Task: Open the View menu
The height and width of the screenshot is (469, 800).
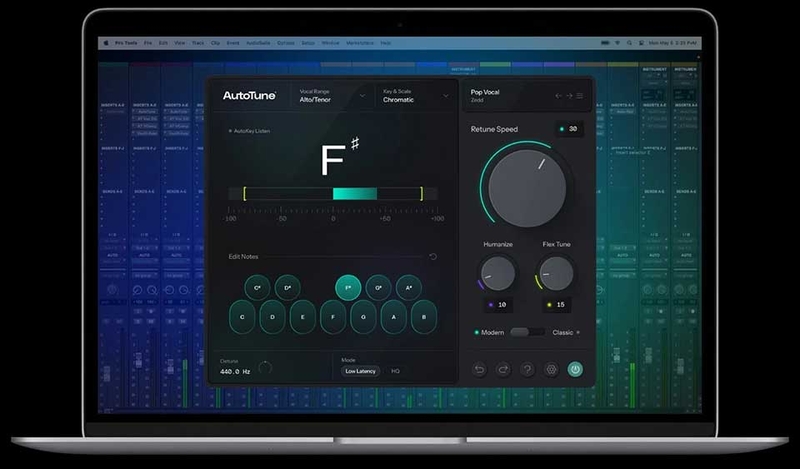Action: pyautogui.click(x=180, y=43)
